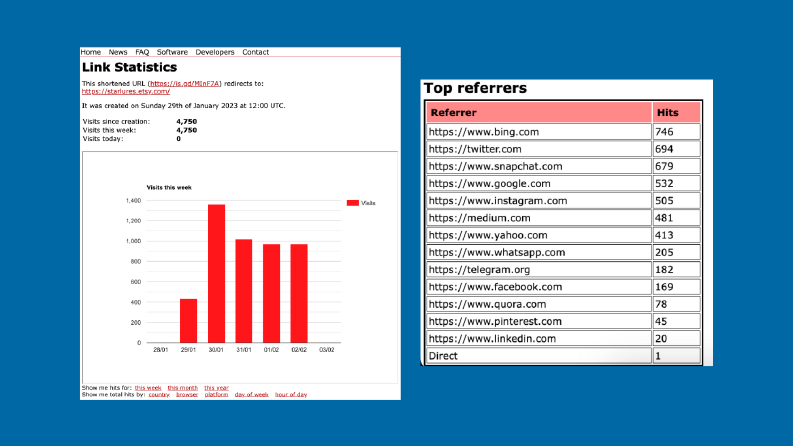The image size is (793, 446).
Task: Select the https://medium.com referrer cell
Action: click(x=539, y=218)
